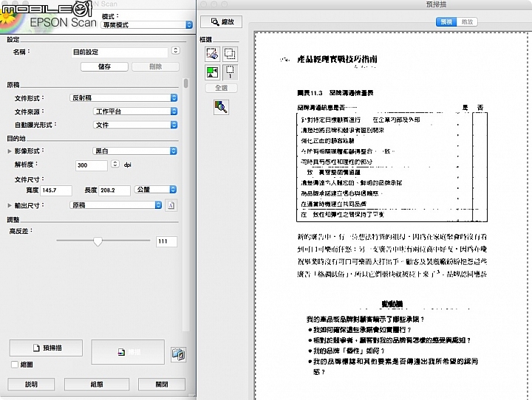
Task: Click the delete marquee eraser icon
Action: tap(212, 54)
